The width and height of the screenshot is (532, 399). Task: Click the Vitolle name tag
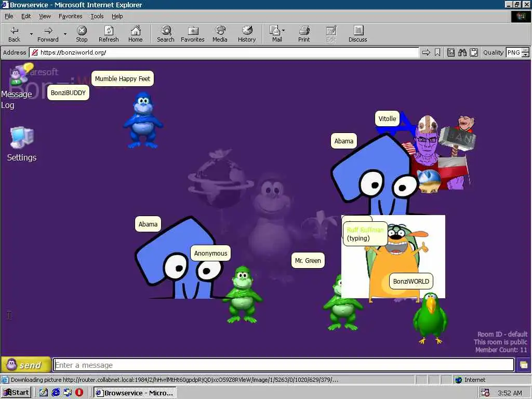click(387, 119)
